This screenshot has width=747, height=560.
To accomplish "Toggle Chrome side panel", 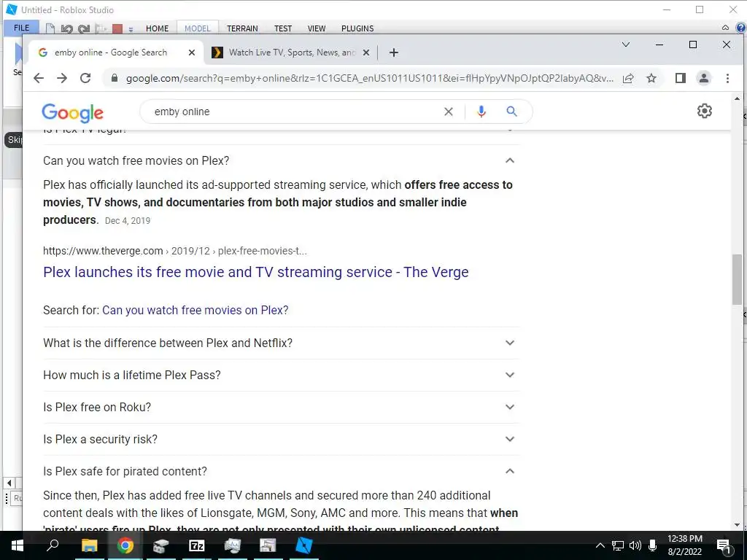I will (681, 78).
